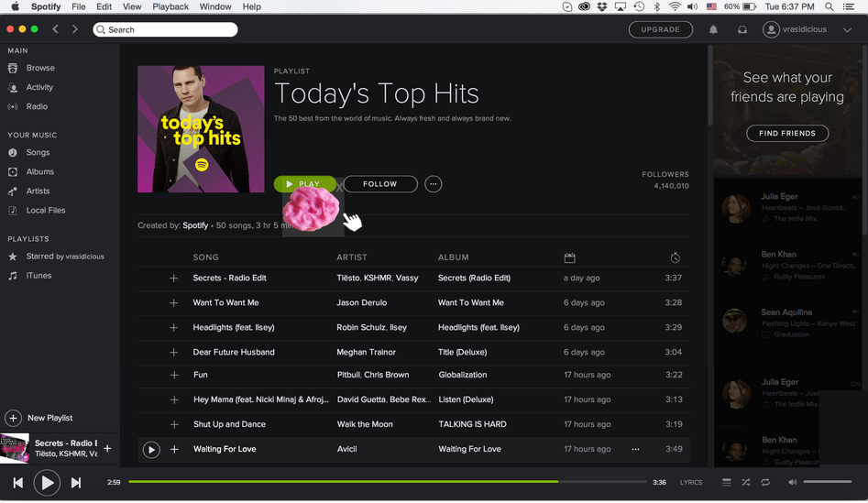The width and height of the screenshot is (868, 503).
Task: Expand the user account dropdown chevron
Action: click(848, 30)
